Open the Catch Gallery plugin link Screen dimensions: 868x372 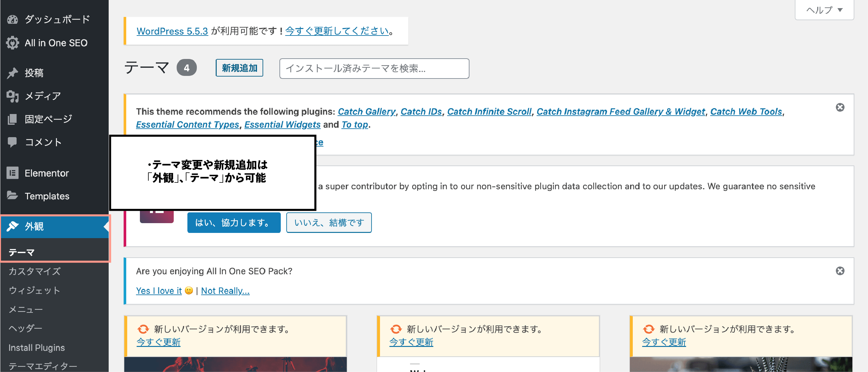367,111
